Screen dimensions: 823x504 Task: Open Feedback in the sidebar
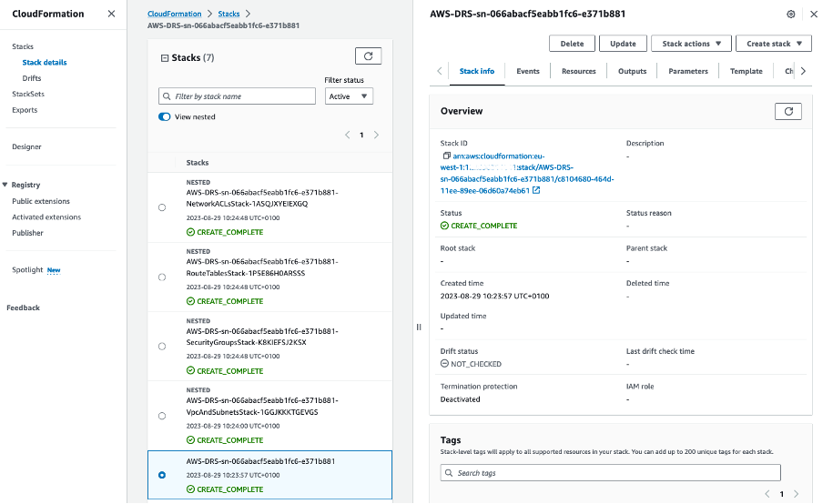pos(23,307)
